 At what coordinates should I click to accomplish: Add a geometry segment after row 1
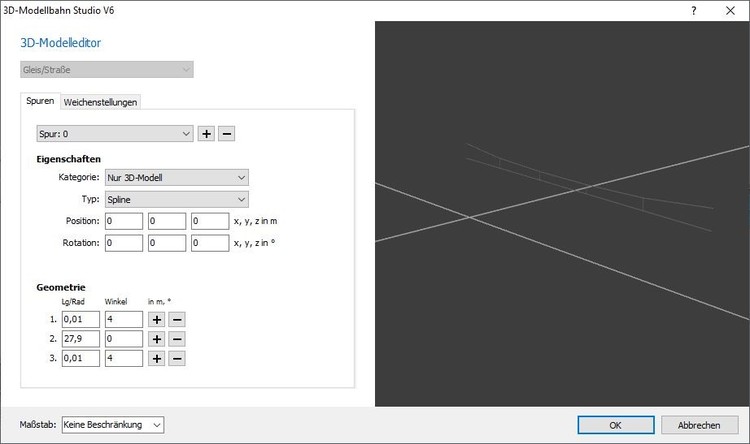click(156, 320)
